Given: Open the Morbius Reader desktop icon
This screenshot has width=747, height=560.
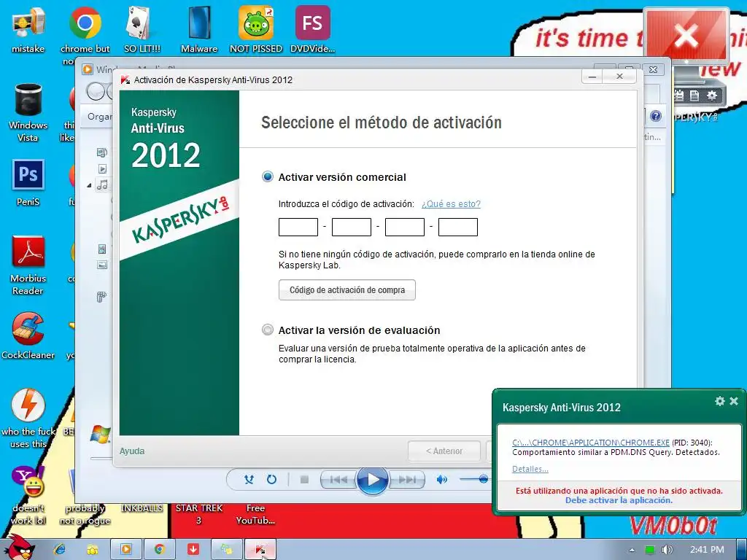Looking at the screenshot, I should [x=28, y=265].
